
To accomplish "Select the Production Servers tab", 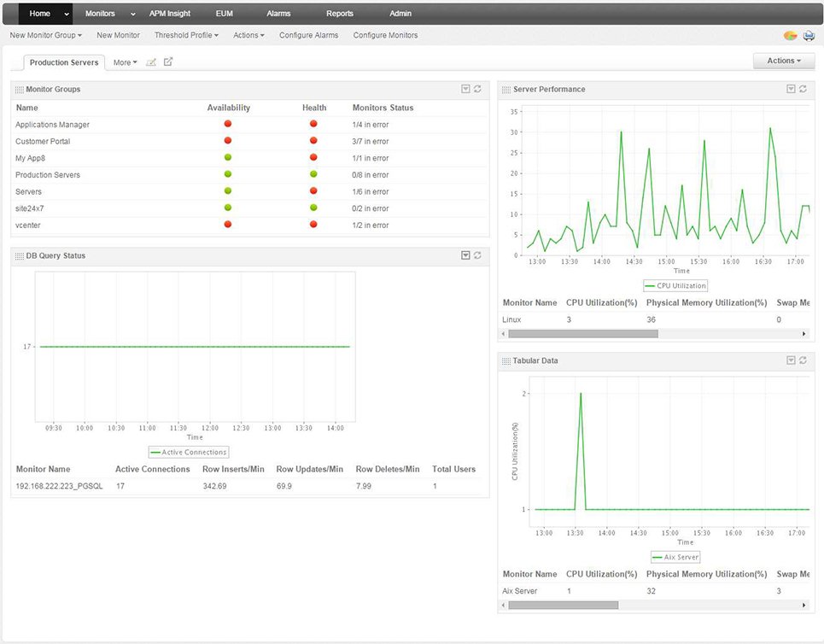I will [64, 62].
